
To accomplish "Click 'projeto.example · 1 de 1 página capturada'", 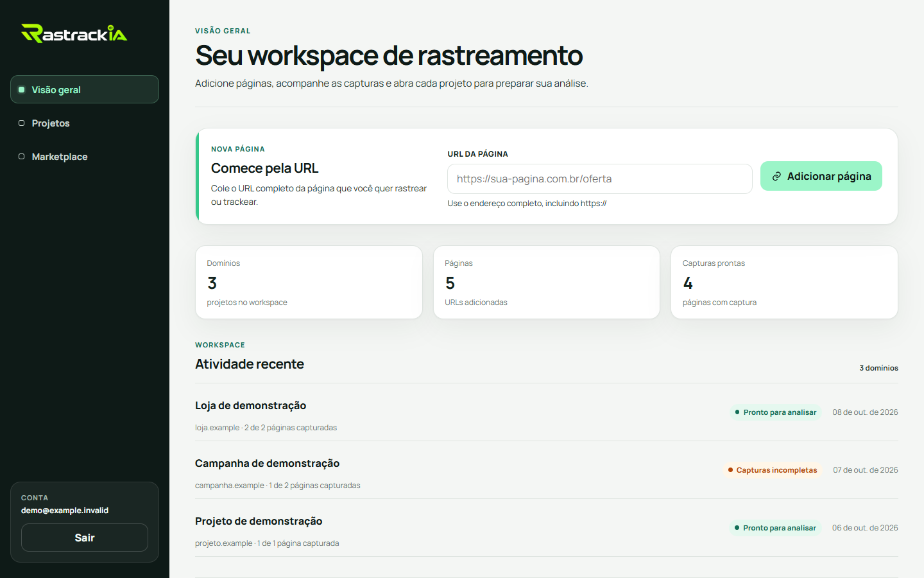I will pyautogui.click(x=267, y=543).
